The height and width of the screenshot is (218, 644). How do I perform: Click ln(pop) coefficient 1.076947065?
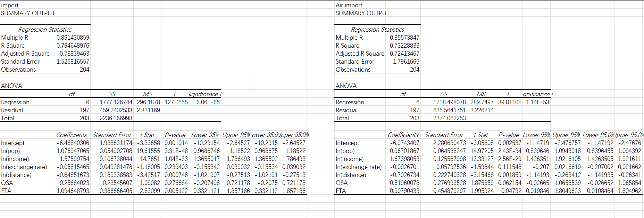tap(73, 151)
